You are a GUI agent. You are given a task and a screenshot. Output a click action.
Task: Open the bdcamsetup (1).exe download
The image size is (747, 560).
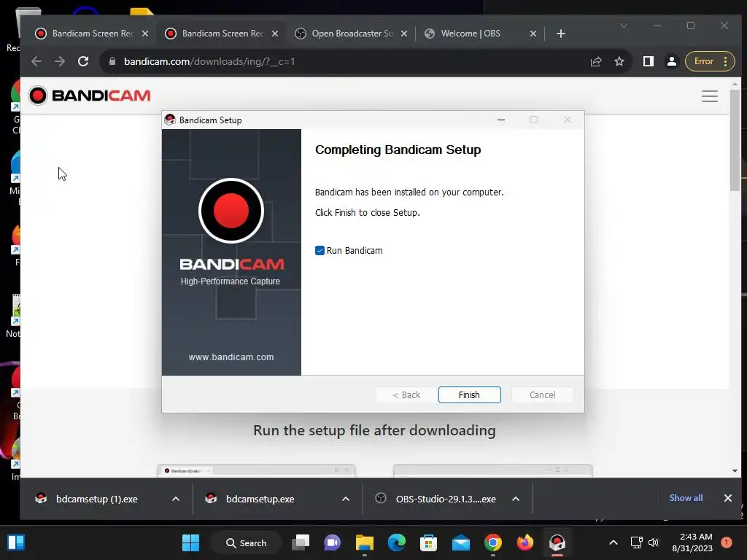[97, 499]
